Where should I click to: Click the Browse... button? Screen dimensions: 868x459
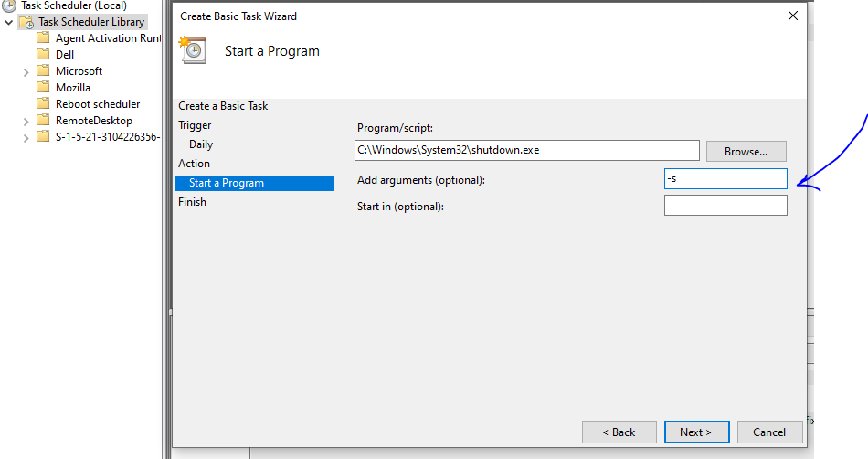pyautogui.click(x=746, y=151)
